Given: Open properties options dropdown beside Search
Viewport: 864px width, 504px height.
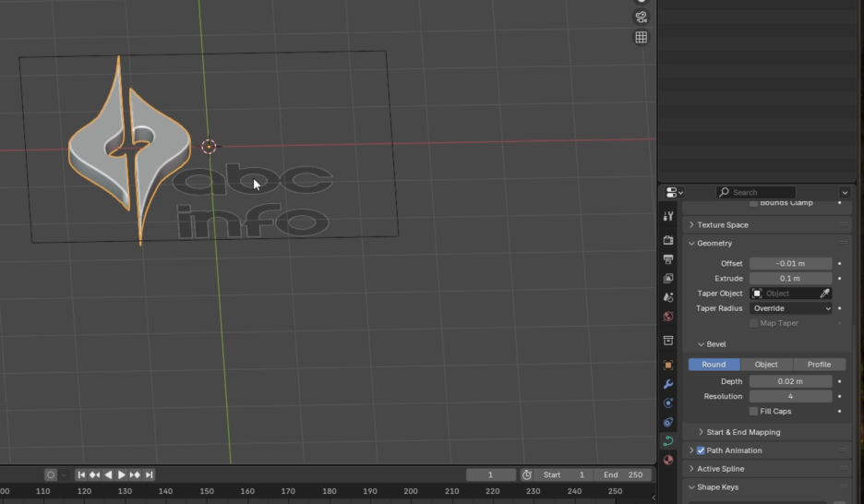Looking at the screenshot, I should coord(845,192).
